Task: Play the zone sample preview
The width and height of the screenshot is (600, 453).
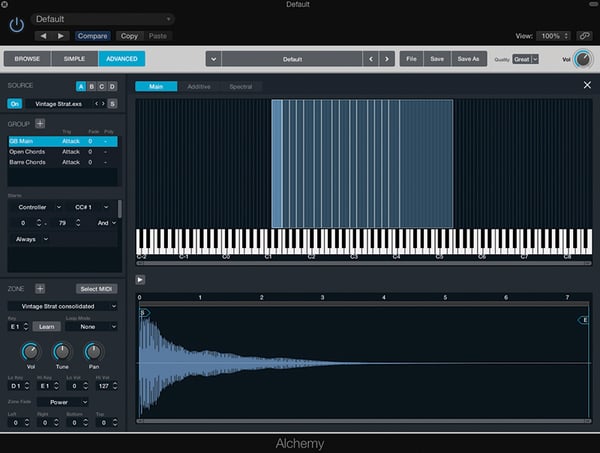Action: click(x=140, y=280)
